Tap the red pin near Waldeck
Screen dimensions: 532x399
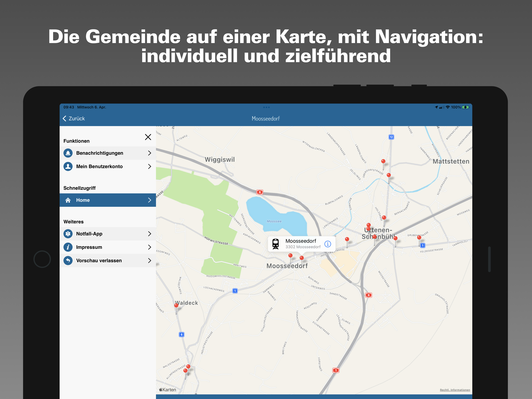pos(176,306)
